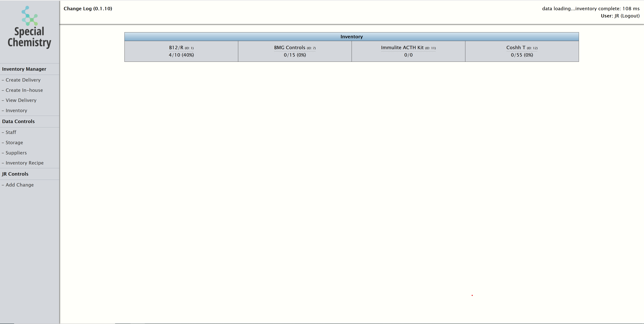Click the Inventory Manager section header
Screen dimensions: 644x324
24,69
